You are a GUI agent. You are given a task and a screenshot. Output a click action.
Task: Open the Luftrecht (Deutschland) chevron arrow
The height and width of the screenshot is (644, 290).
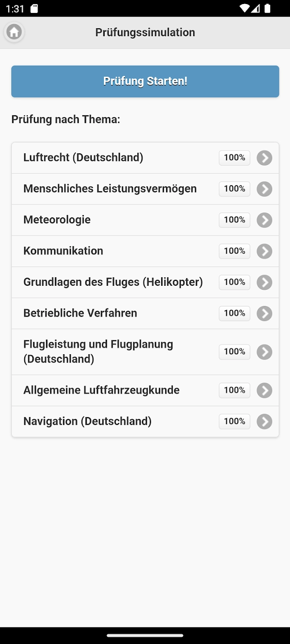[264, 158]
